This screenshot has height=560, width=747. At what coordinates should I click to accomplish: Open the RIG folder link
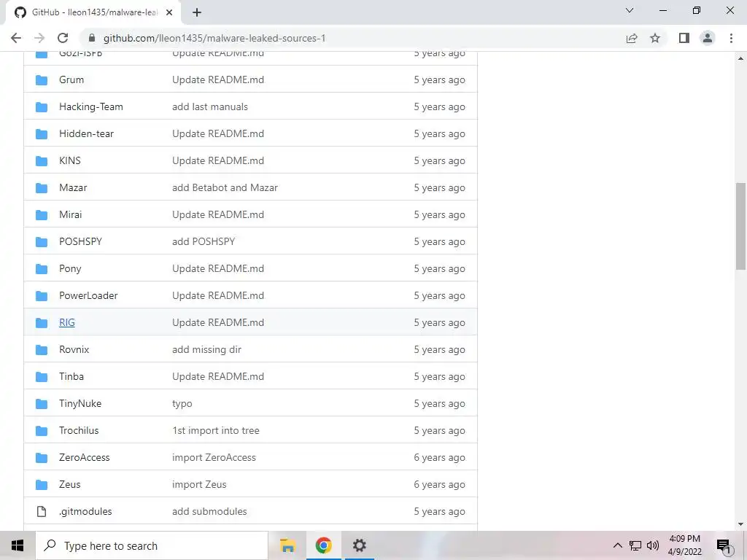(67, 323)
